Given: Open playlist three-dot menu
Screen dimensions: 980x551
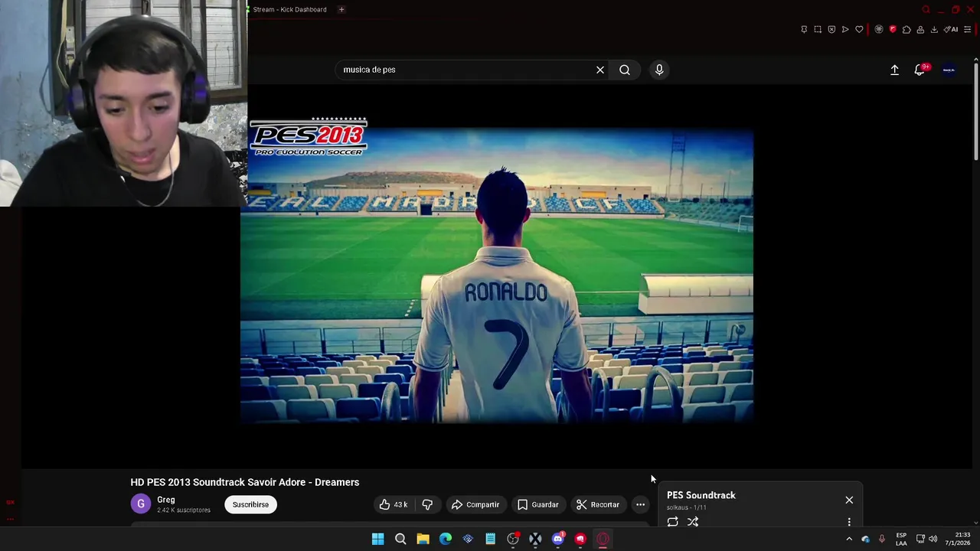Looking at the screenshot, I should click(x=849, y=522).
